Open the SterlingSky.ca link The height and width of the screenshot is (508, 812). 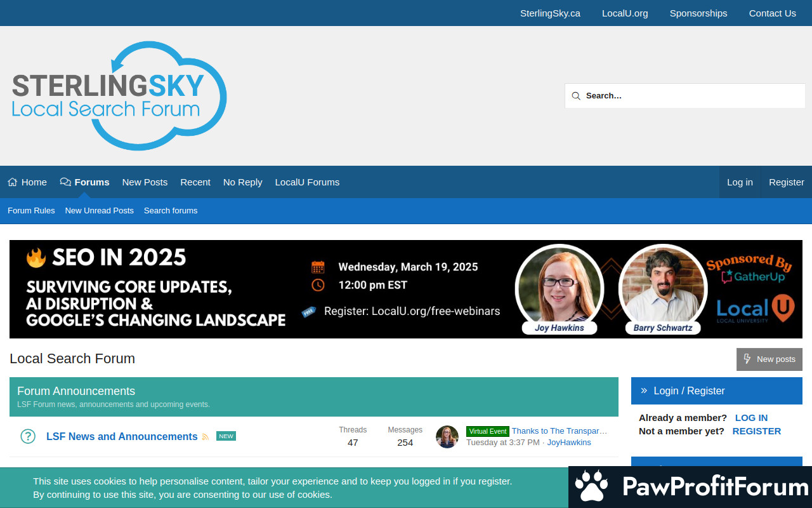pos(550,13)
